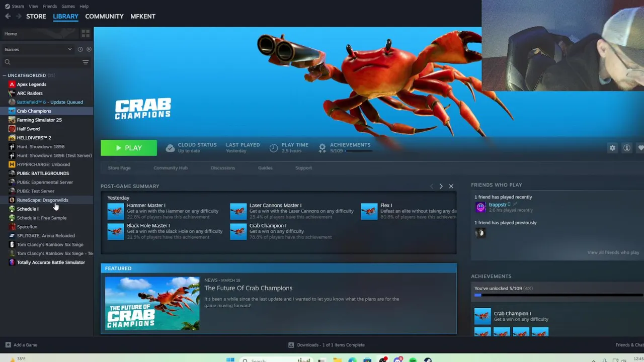Toggle recent activity clock filter
The image size is (644, 362).
[80, 49]
